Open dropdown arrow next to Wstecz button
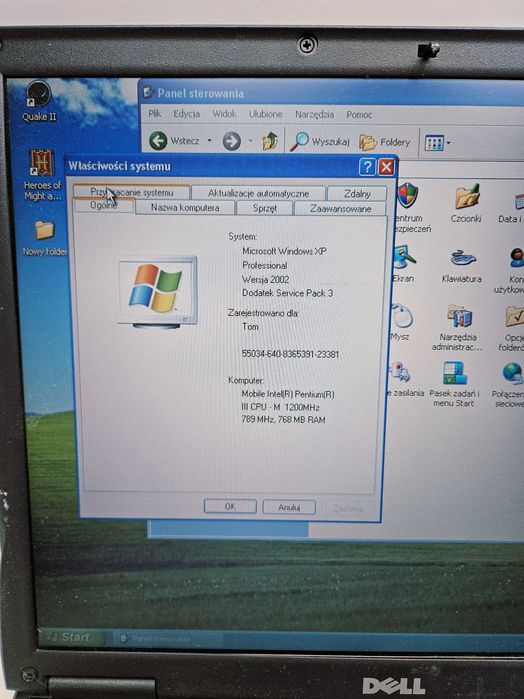Viewport: 524px width, 699px height. pos(209,140)
